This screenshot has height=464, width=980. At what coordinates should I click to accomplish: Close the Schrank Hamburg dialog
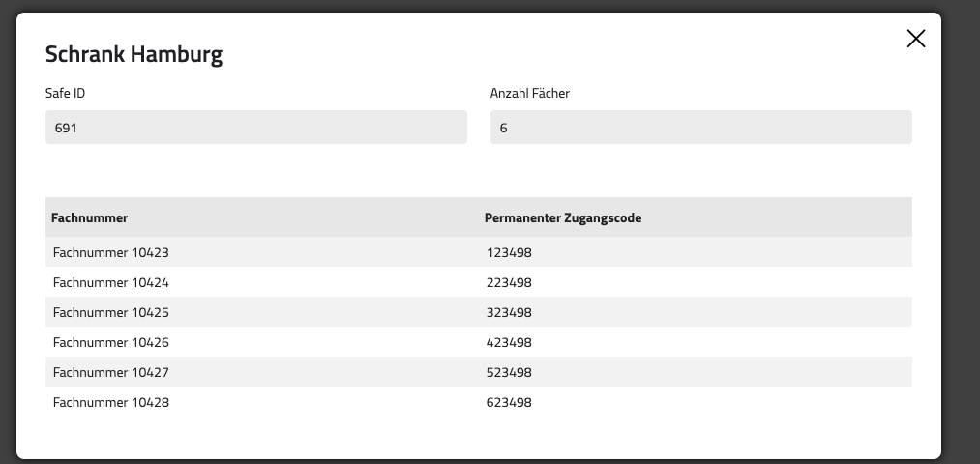(x=915, y=39)
